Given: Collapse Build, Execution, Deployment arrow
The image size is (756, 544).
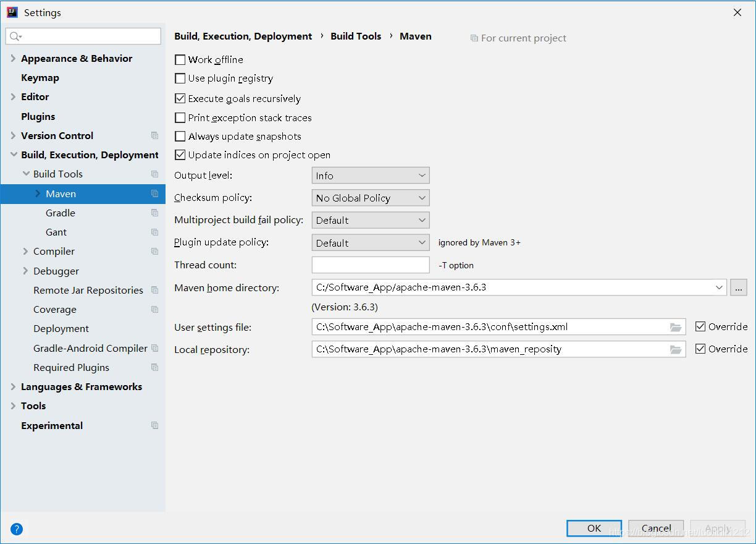Looking at the screenshot, I should (x=13, y=155).
